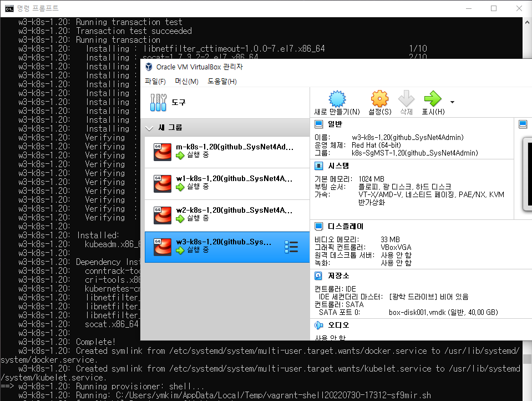This screenshot has height=401, width=532.
Task: Click the k8s-SgMST-1.20 group value
Action: click(x=414, y=153)
